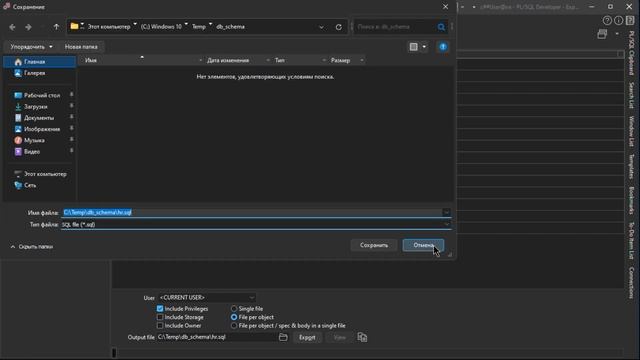Click the View button
Image resolution: width=640 pixels, height=360 pixels.
click(x=340, y=338)
